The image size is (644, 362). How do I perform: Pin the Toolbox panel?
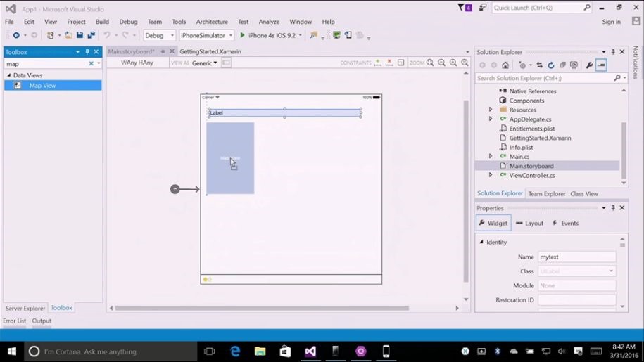coord(87,52)
